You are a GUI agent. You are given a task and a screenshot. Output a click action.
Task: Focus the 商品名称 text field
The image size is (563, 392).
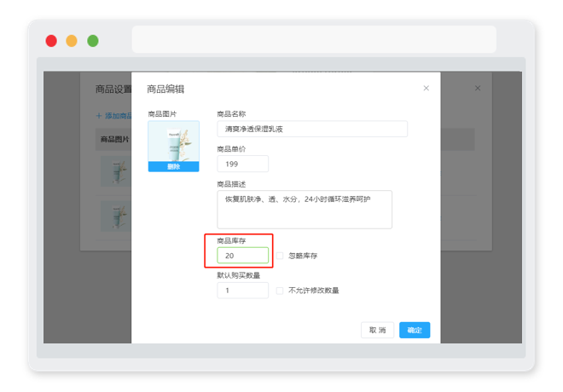pos(312,129)
